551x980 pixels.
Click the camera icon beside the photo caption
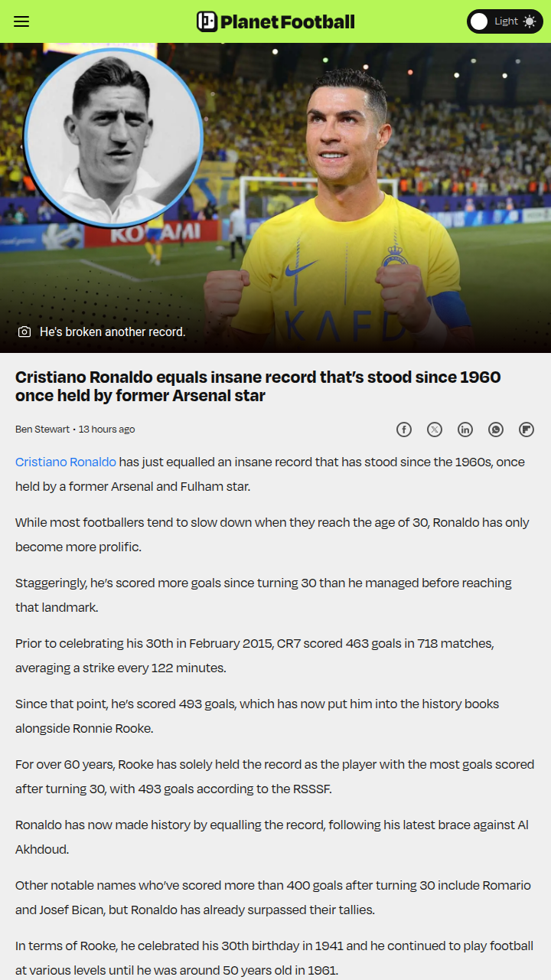tap(24, 332)
